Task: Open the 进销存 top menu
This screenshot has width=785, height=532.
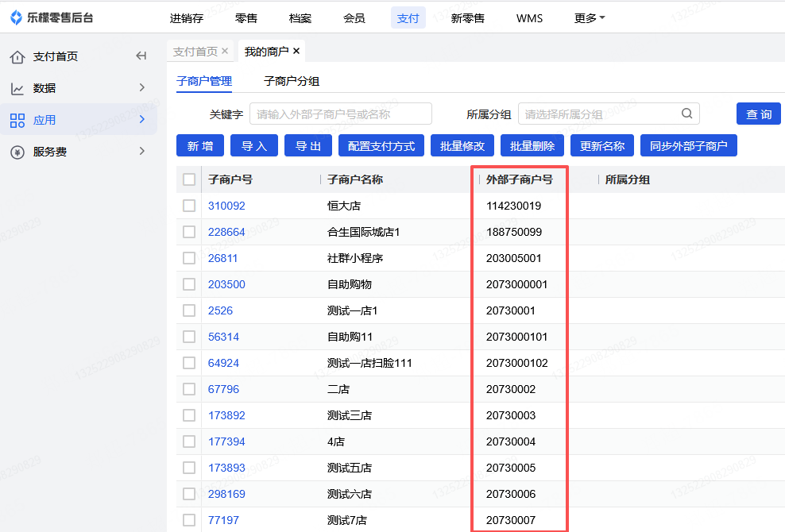Action: 187,18
